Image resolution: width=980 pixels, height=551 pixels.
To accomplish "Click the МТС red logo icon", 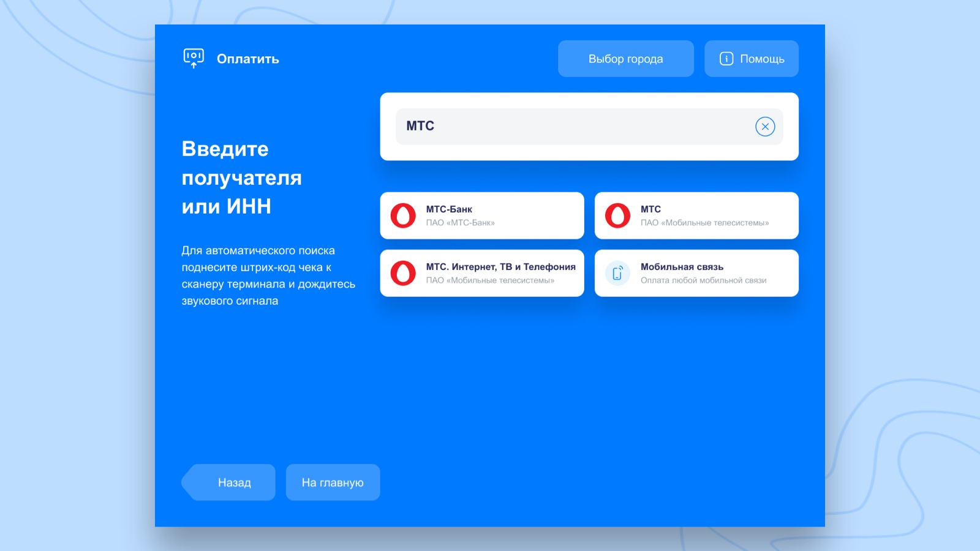I will [619, 216].
